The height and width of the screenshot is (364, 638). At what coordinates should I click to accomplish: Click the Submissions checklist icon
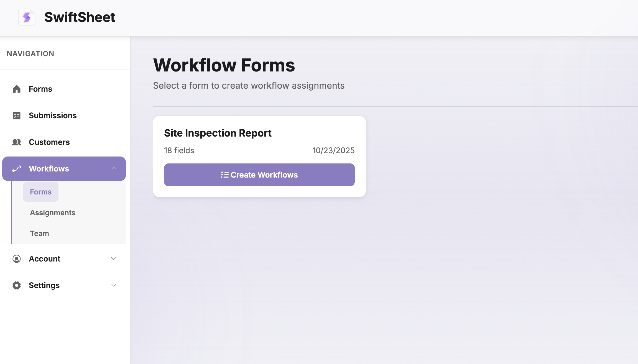click(x=16, y=115)
